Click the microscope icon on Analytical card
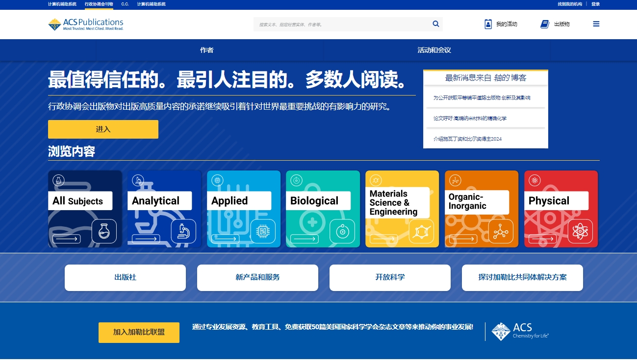The height and width of the screenshot is (364, 637). [183, 231]
